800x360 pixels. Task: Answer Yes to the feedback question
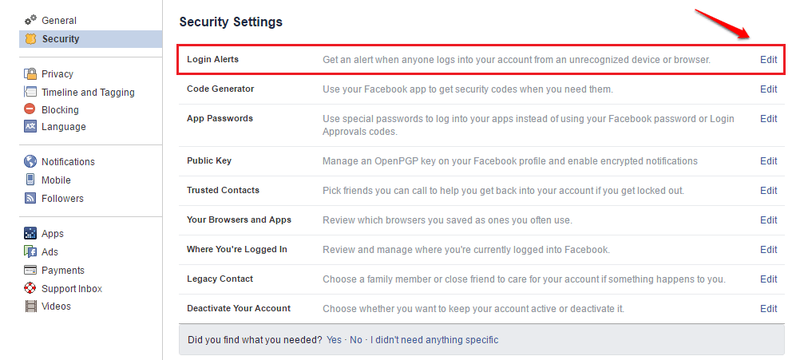334,340
